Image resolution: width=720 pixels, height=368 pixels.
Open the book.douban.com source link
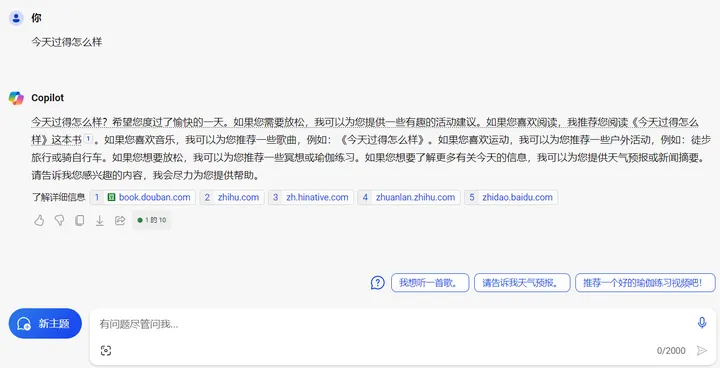point(143,197)
